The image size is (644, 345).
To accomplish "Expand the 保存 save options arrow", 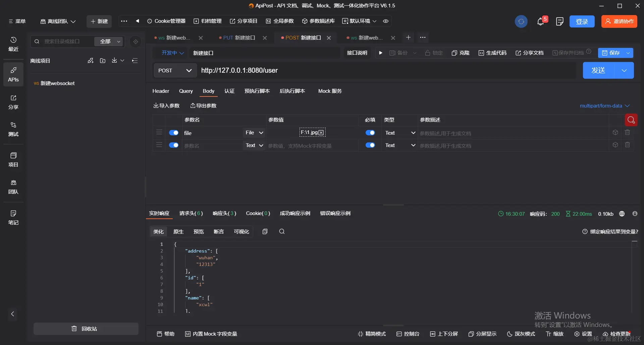I will [628, 53].
